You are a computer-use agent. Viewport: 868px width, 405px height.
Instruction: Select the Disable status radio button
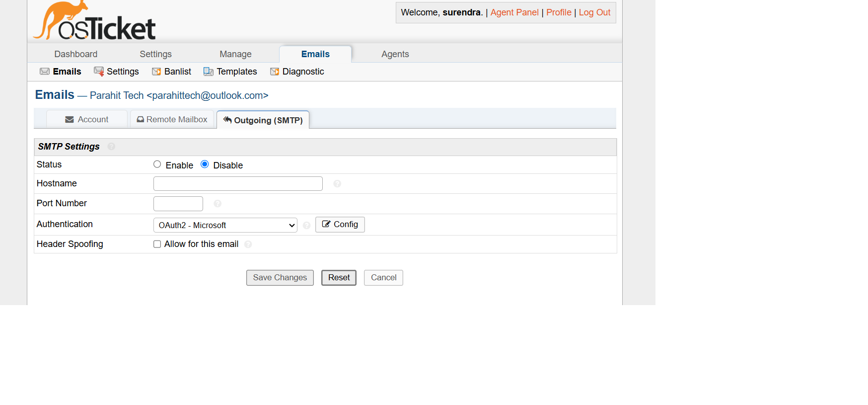[205, 164]
